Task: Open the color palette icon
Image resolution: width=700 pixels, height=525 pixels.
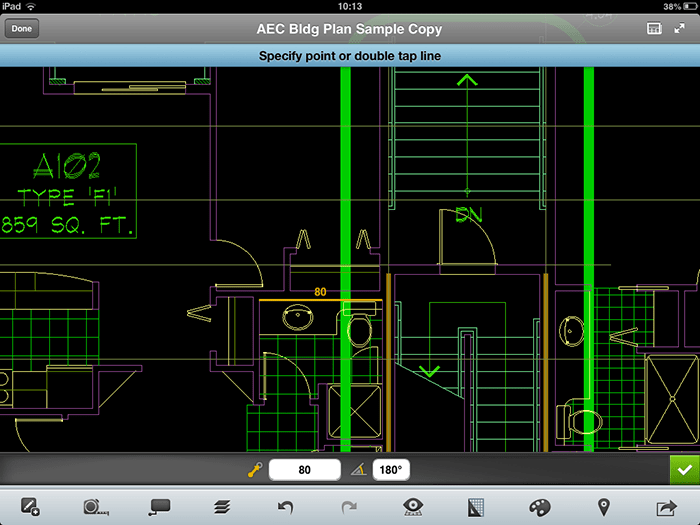Action: click(539, 508)
